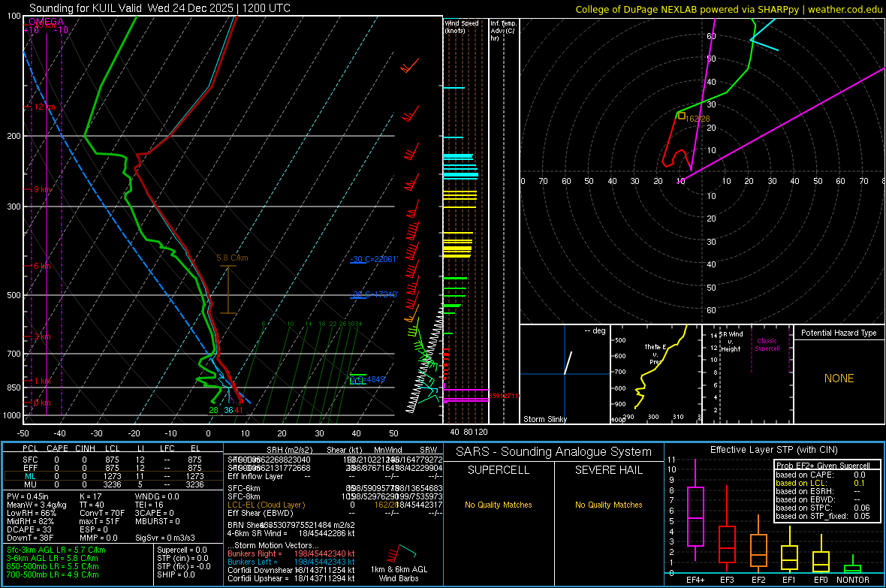
Task: Click the MU parcel row label
Action: [30, 484]
